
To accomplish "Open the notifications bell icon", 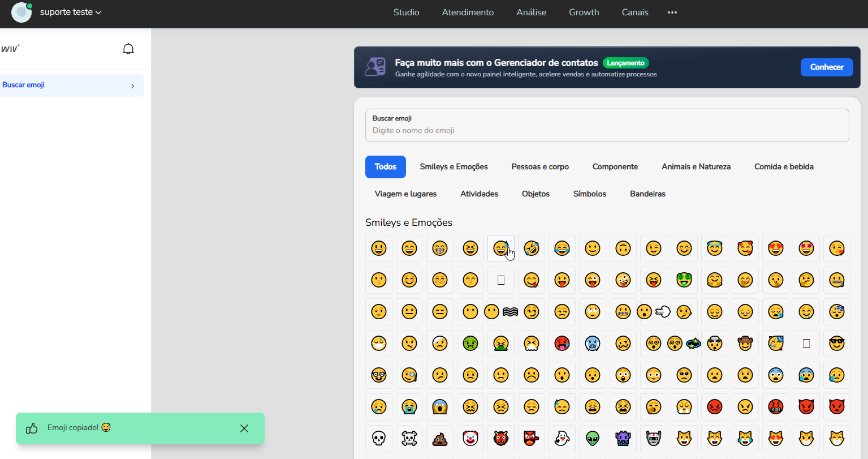I will (x=128, y=49).
